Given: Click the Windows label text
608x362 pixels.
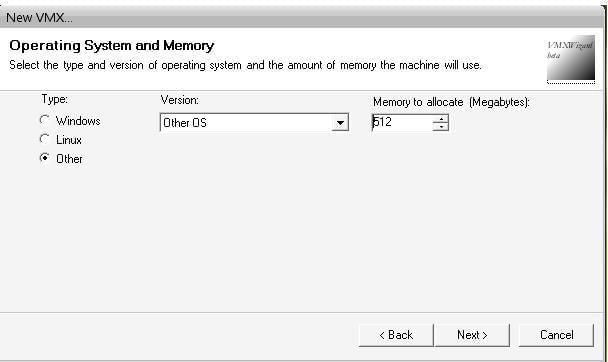Looking at the screenshot, I should (78, 121).
